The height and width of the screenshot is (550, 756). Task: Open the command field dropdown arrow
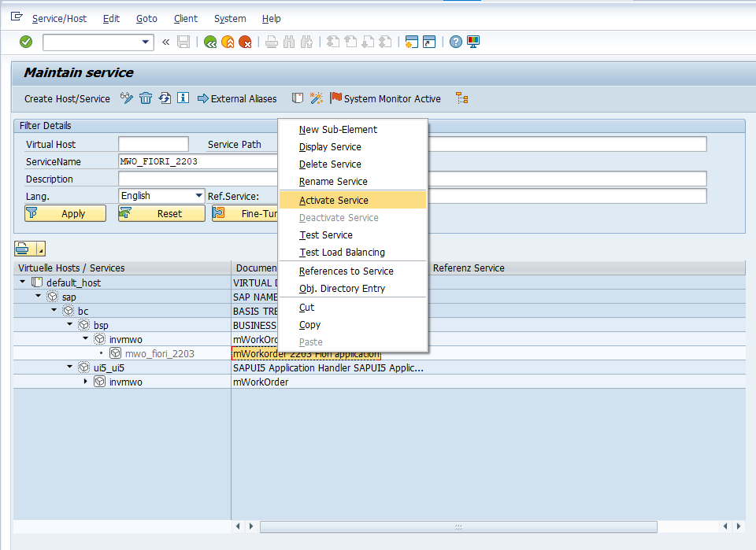point(146,42)
